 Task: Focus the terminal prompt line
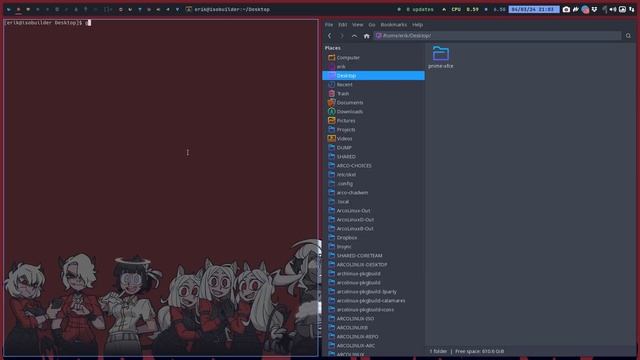pyautogui.click(x=47, y=23)
